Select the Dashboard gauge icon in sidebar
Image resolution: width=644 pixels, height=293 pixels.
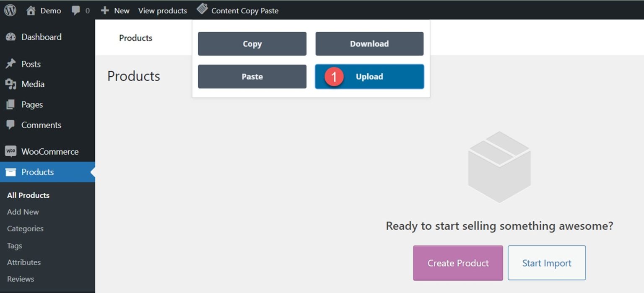pos(10,37)
